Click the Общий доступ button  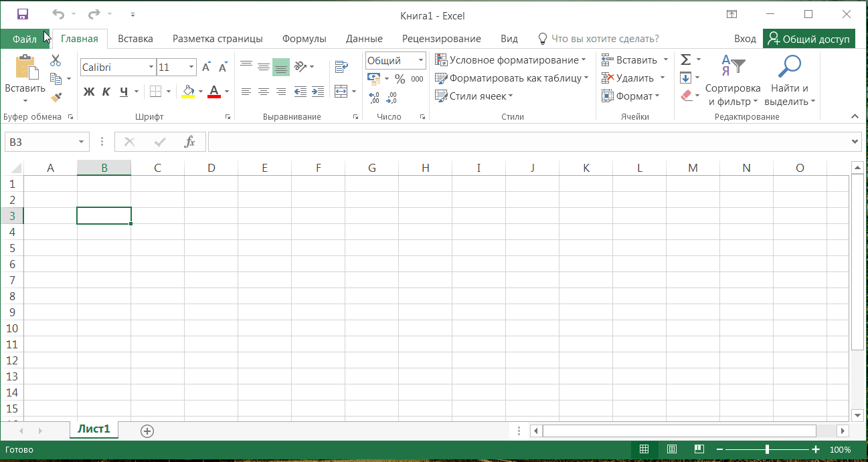point(809,38)
